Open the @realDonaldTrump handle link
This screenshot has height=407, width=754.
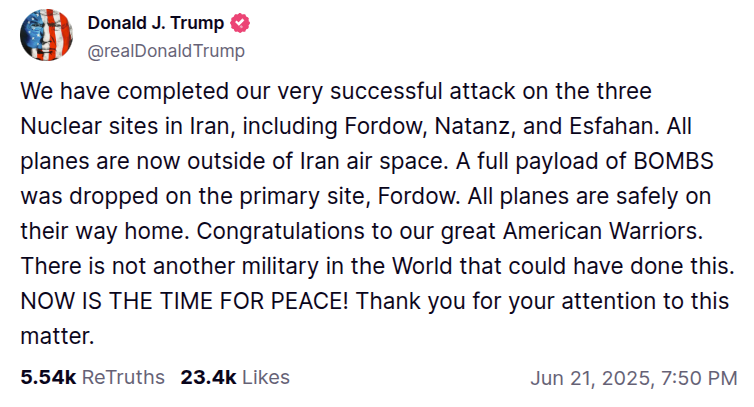(x=166, y=50)
